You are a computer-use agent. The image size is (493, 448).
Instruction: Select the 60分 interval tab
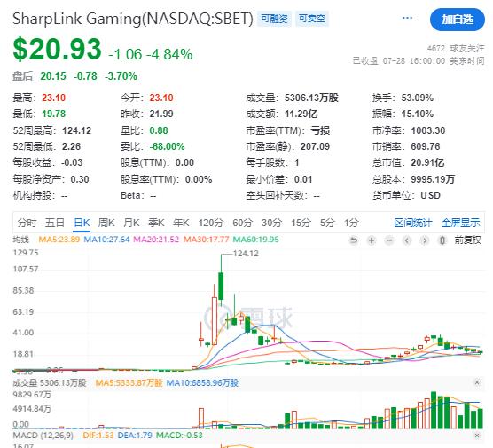242,223
